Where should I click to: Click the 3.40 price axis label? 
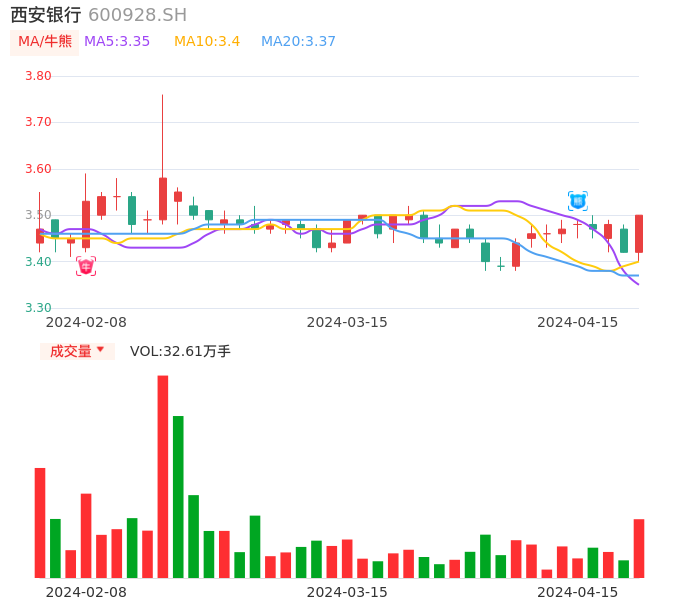[38, 262]
